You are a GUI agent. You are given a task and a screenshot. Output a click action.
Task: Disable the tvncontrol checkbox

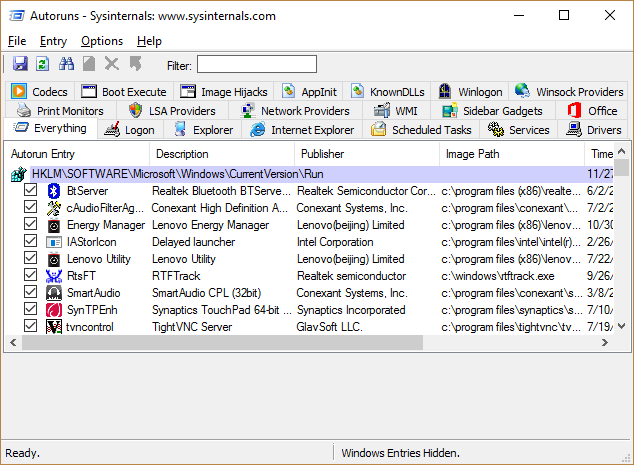click(30, 326)
